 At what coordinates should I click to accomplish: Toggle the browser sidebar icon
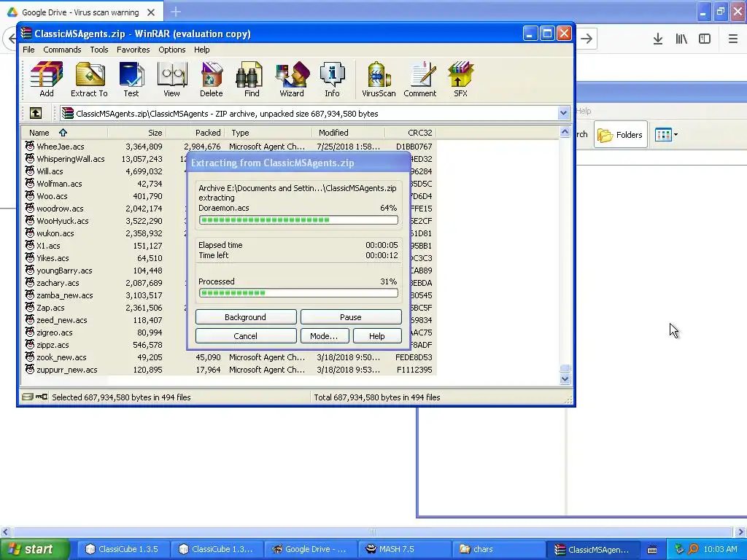[x=705, y=39]
